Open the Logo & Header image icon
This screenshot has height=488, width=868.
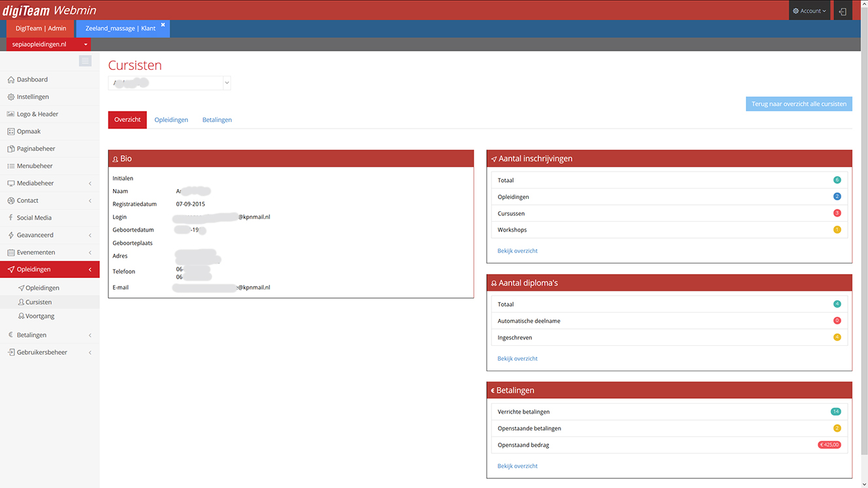pos(10,114)
